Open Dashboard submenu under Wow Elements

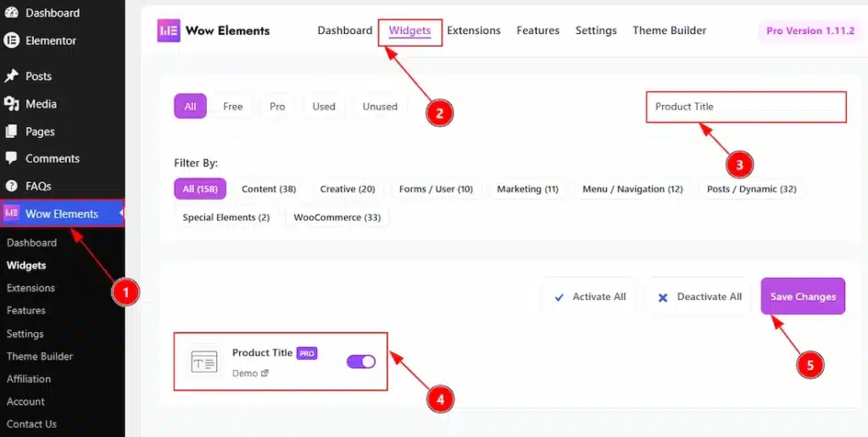(31, 242)
